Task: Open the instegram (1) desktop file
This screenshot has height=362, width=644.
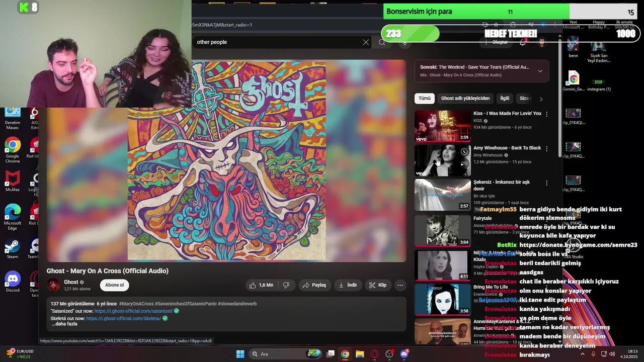Action: [599, 84]
